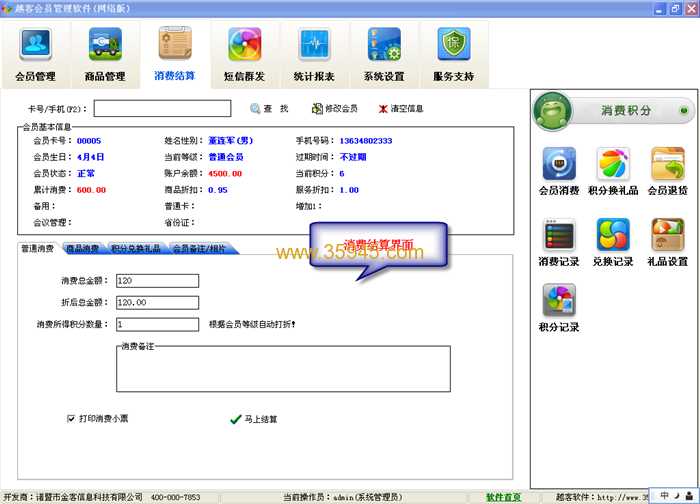This screenshot has height=504, width=700.
Task: Open the 会员管理 member management module
Action: (x=36, y=55)
